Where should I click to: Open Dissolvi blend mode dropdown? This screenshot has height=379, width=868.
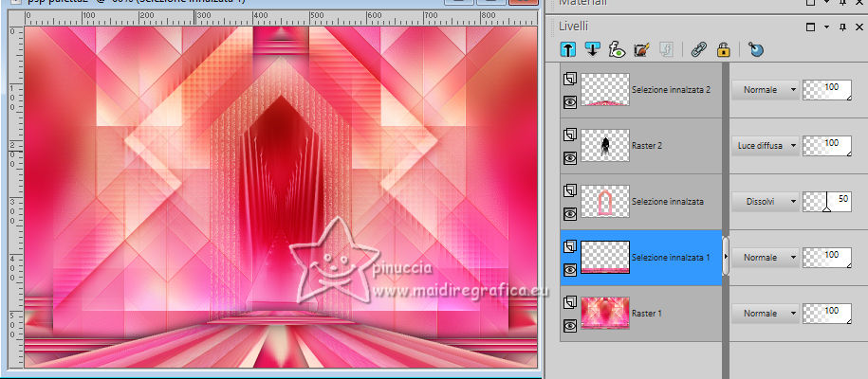765,202
